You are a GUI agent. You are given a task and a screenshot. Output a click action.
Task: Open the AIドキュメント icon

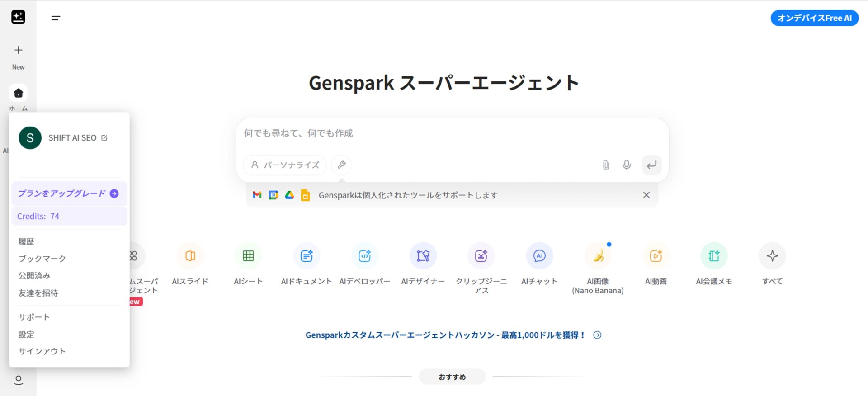(307, 256)
